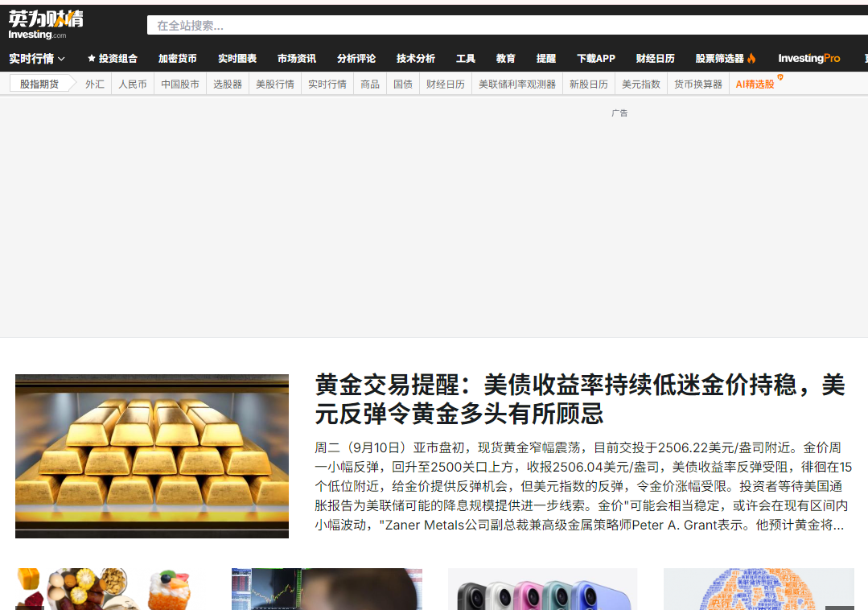Open the 选股器 sub-navigation link
868x610 pixels.
pyautogui.click(x=228, y=84)
